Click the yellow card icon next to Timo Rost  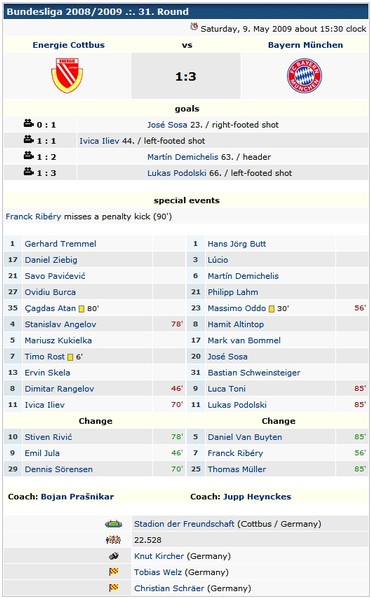(70, 357)
